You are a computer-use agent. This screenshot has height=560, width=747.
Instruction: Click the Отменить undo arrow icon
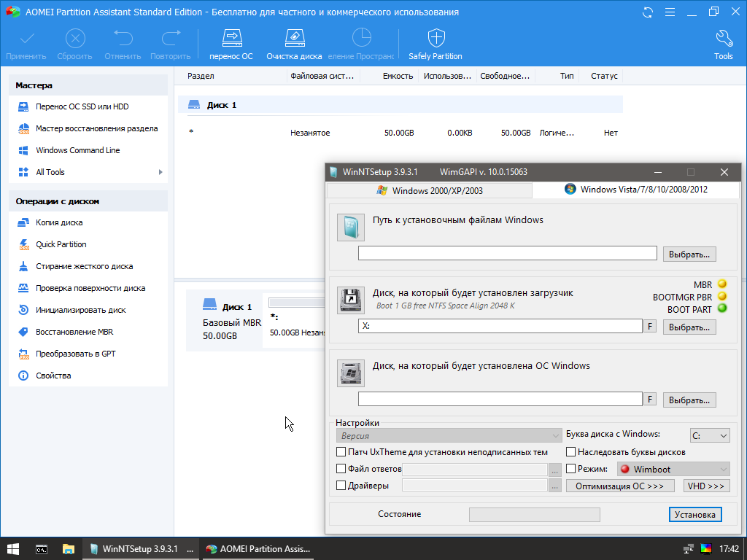tap(123, 38)
